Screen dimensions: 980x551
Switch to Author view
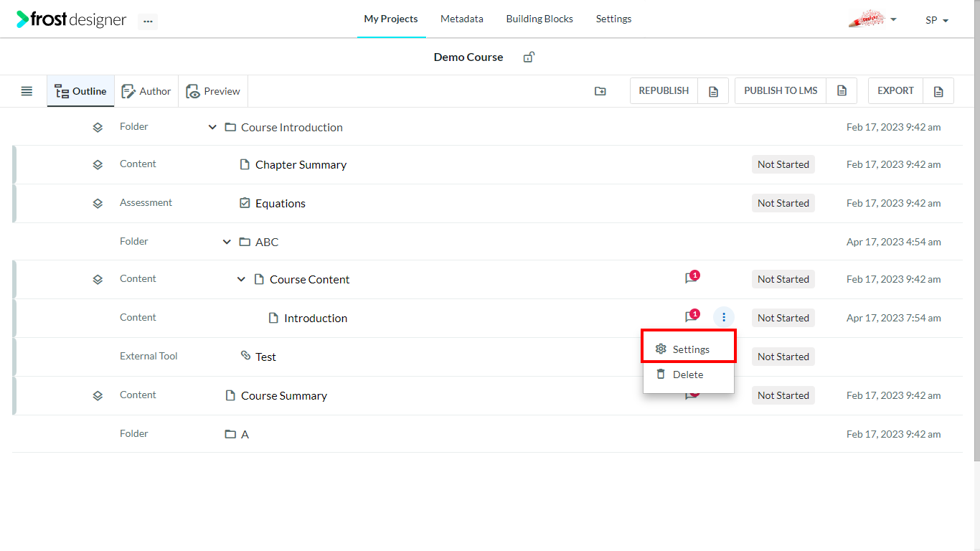(x=146, y=91)
